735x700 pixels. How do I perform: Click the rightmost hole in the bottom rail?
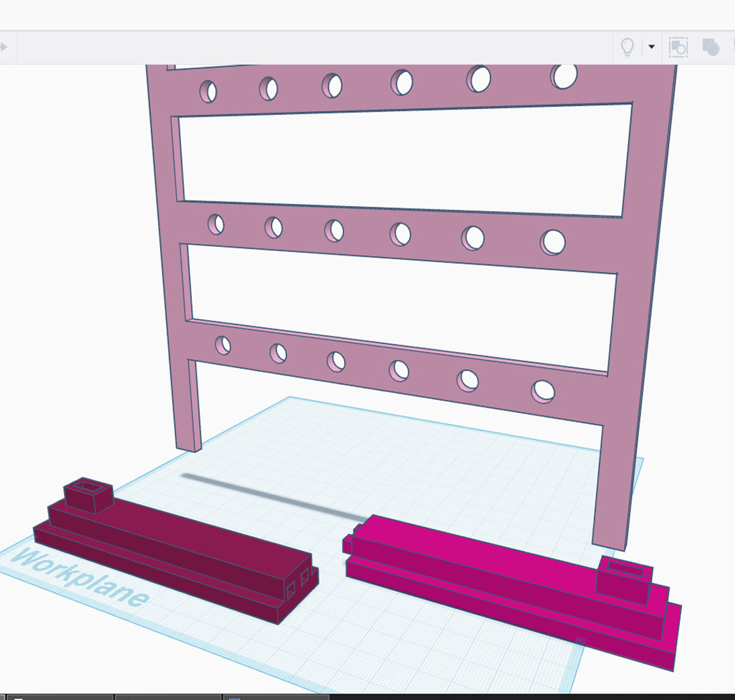tap(542, 391)
